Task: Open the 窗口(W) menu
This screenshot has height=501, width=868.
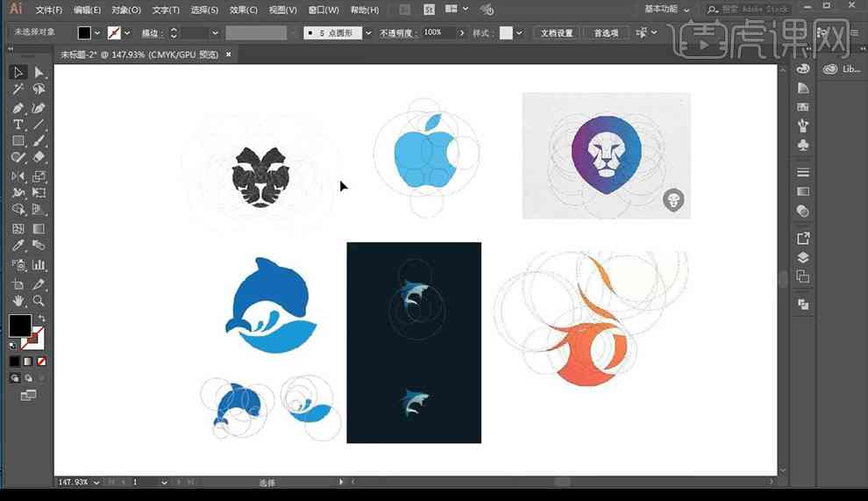Action: [324, 10]
